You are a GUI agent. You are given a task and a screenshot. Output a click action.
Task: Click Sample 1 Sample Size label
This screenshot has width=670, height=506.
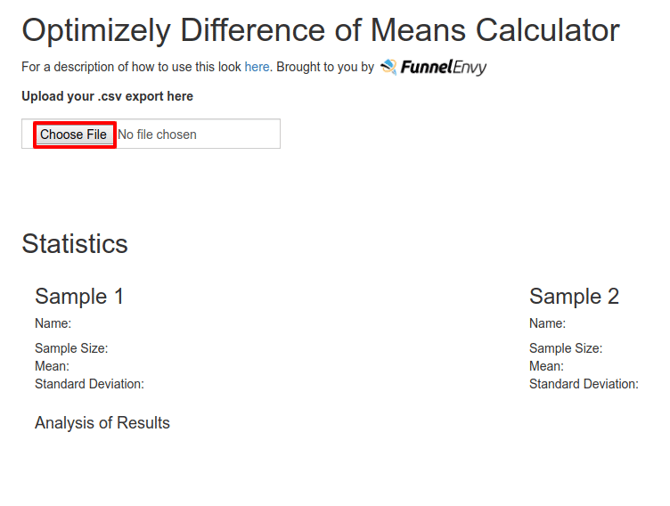click(71, 348)
